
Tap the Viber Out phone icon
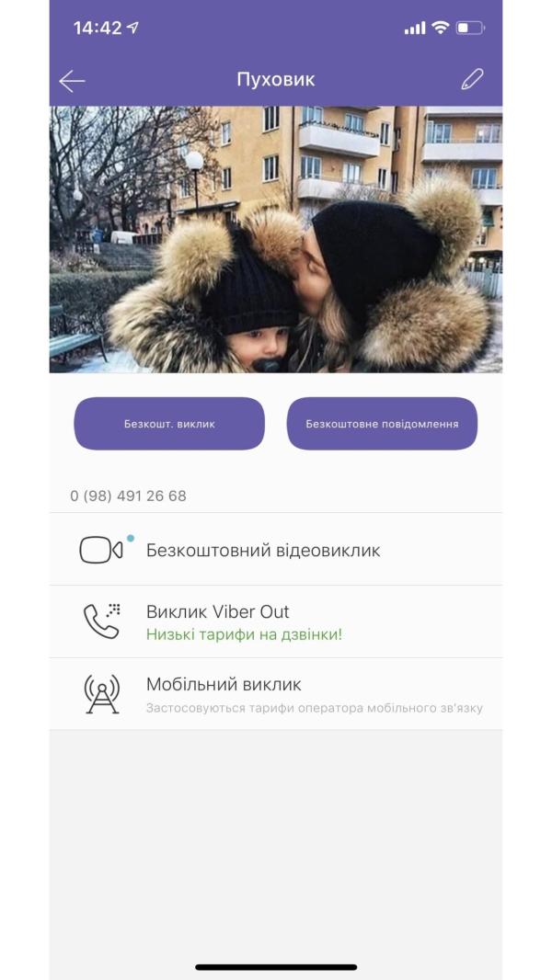[102, 621]
